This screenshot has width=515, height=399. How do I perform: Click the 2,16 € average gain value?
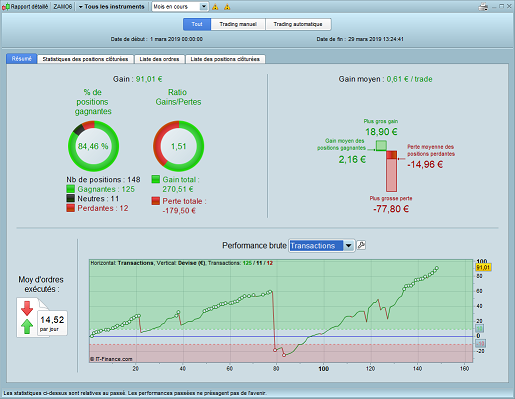[x=352, y=160]
